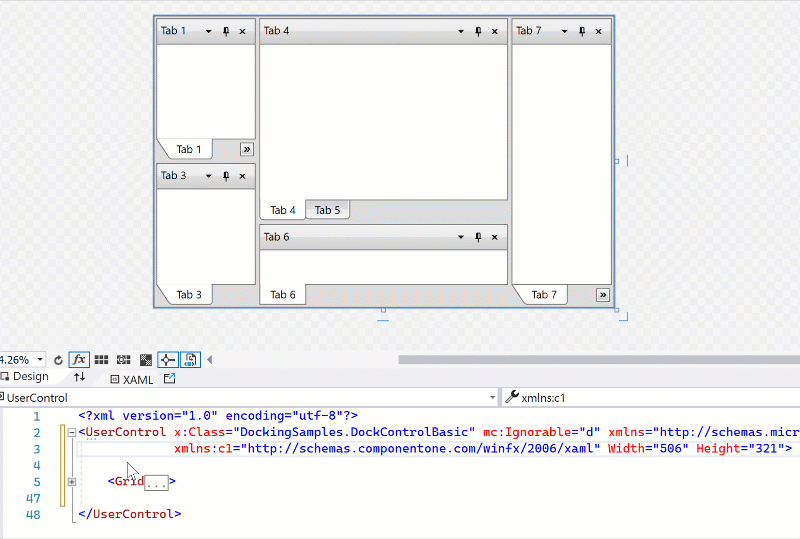
Task: Toggle snapping to snaplines
Action: [x=167, y=359]
